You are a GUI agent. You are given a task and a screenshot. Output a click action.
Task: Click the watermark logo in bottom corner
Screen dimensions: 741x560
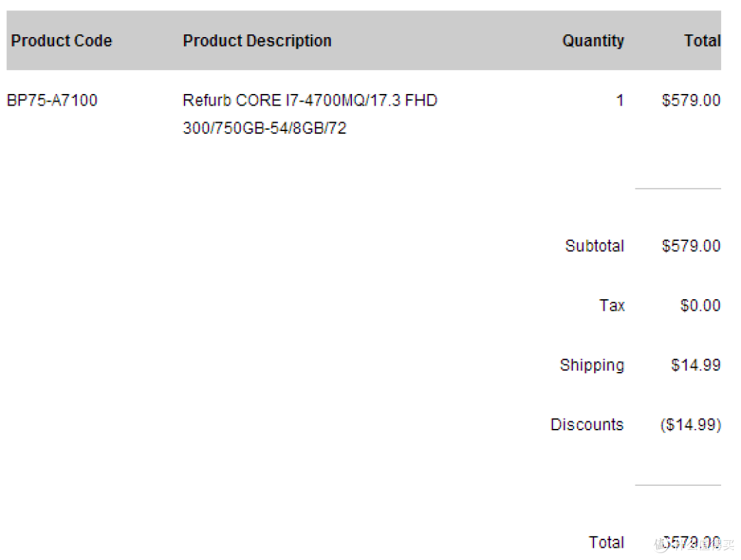point(694,544)
